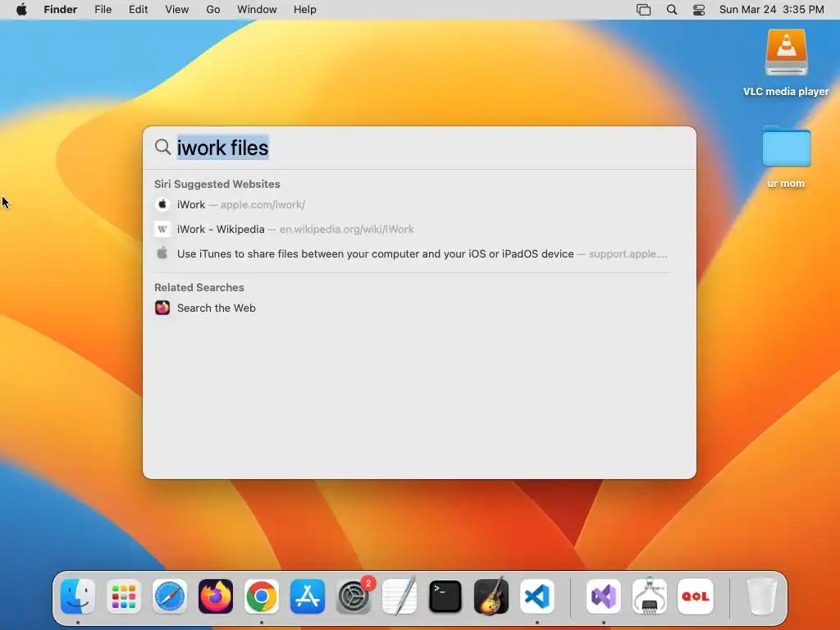Open the Finder menu
This screenshot has height=630, width=840.
pyautogui.click(x=61, y=10)
